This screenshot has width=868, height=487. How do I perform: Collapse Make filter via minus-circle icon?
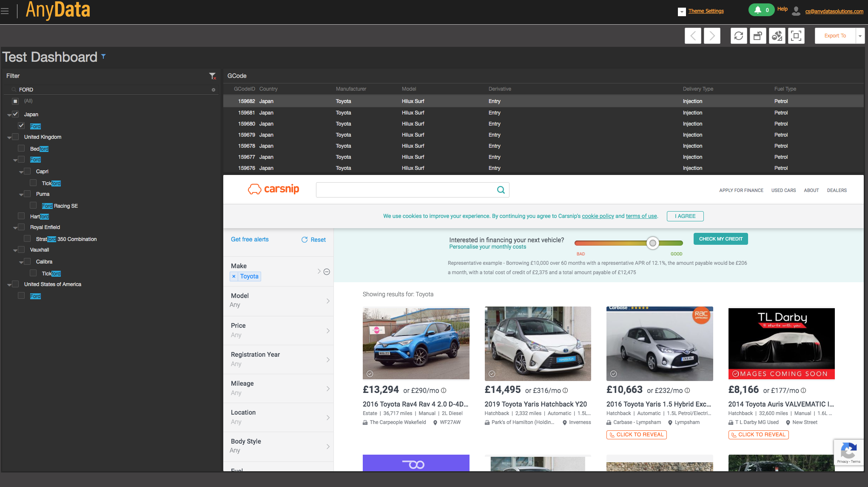[x=327, y=272]
